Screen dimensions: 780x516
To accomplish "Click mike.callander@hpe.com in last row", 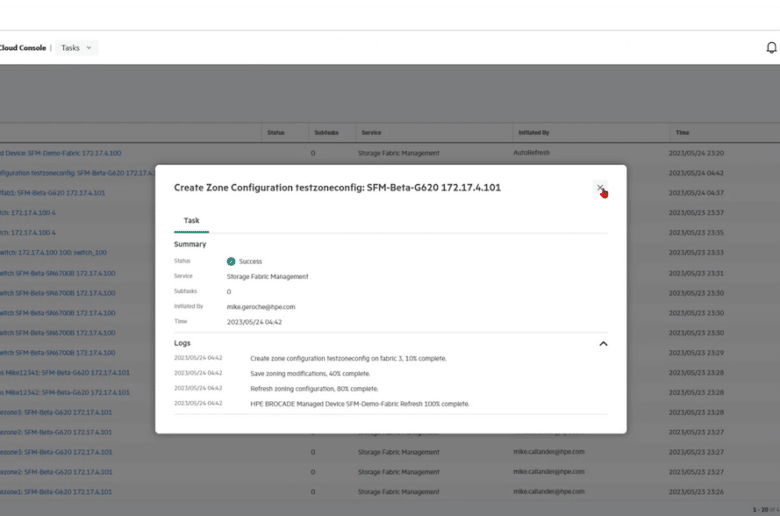I will [549, 492].
